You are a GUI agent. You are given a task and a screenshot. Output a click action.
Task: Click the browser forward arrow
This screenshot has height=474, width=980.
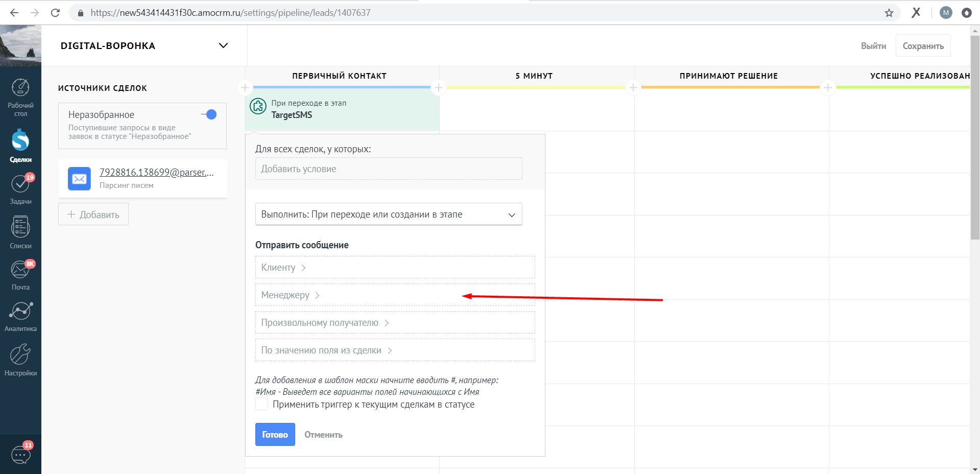[x=35, y=13]
